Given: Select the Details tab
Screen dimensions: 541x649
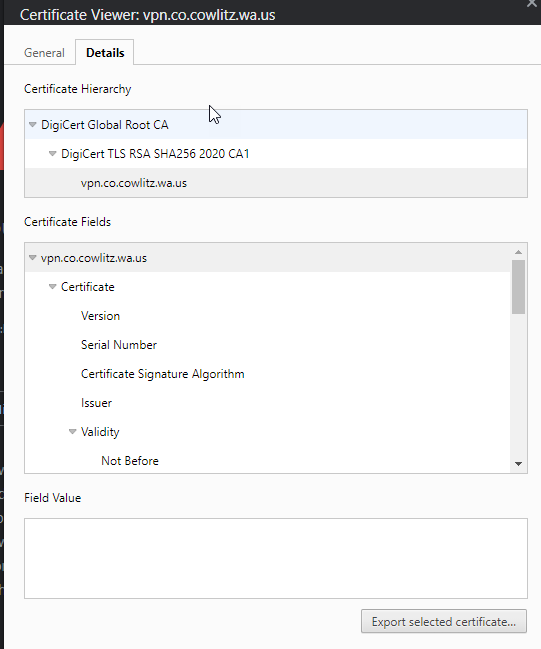Looking at the screenshot, I should click(105, 53).
